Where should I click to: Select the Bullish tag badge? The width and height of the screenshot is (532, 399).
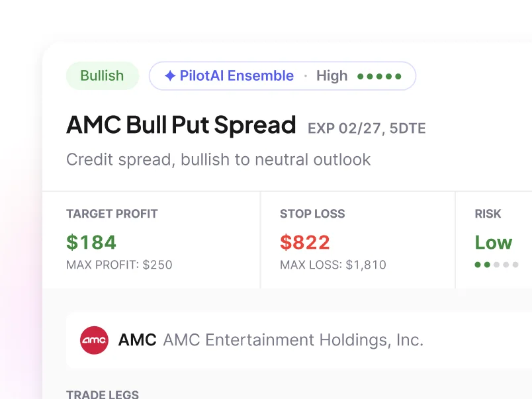point(102,75)
